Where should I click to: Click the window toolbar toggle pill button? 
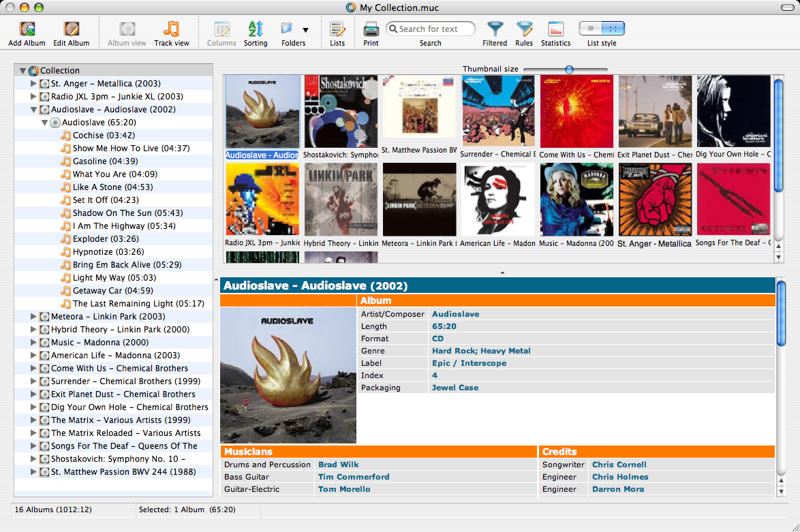point(787,7)
